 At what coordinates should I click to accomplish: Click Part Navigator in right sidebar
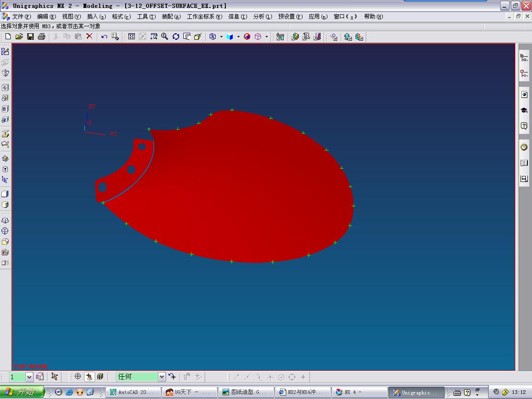tap(524, 73)
